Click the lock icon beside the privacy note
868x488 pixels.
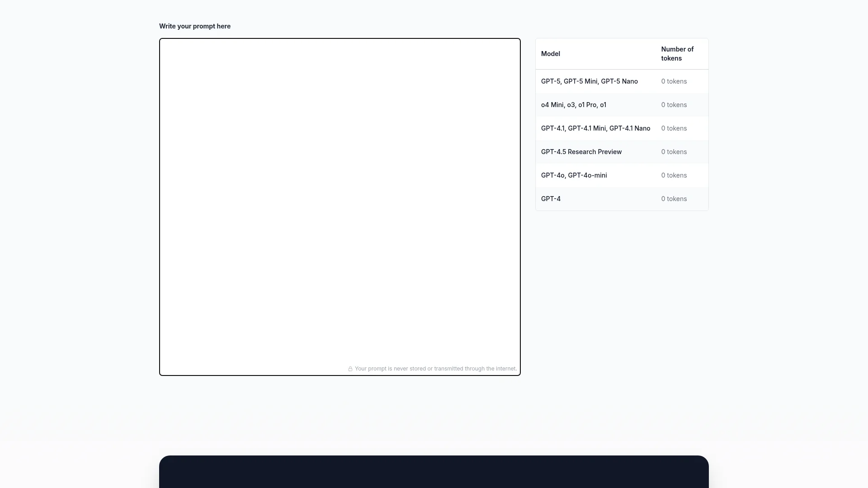pyautogui.click(x=350, y=369)
